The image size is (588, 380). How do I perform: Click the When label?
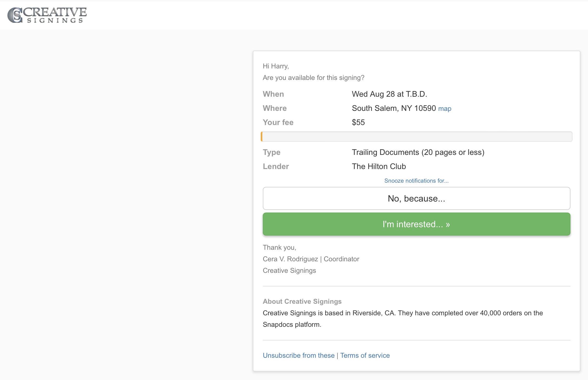click(x=273, y=94)
